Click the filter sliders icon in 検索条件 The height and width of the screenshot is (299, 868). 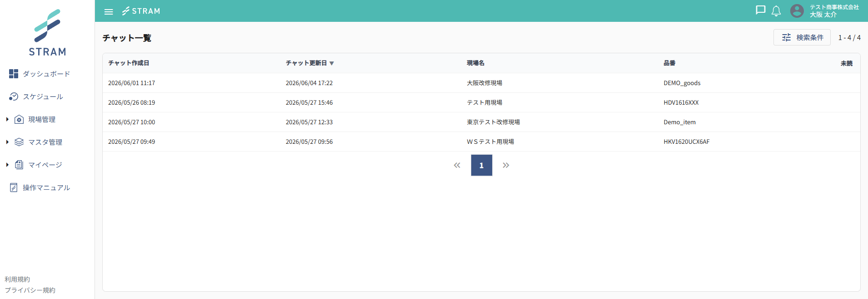point(786,37)
